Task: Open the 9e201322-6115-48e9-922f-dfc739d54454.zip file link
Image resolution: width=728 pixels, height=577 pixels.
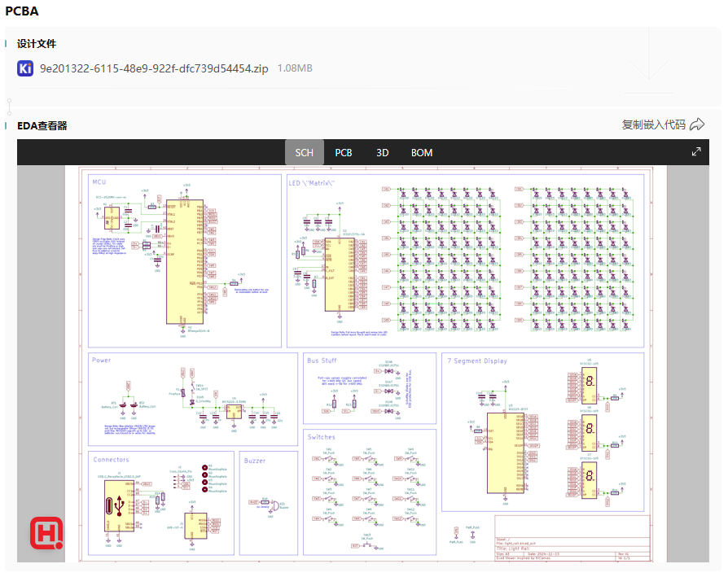Action: coord(154,68)
